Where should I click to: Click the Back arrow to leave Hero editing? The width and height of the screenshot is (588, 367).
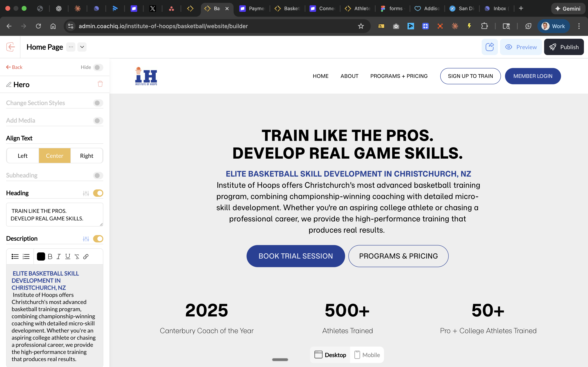14,67
